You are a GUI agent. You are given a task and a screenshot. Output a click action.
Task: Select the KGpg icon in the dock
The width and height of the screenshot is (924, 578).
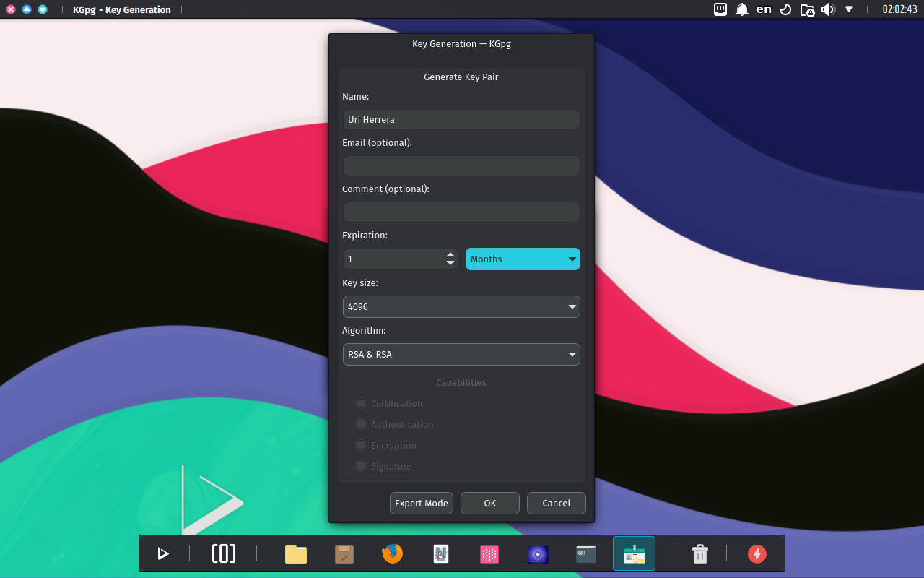634,554
